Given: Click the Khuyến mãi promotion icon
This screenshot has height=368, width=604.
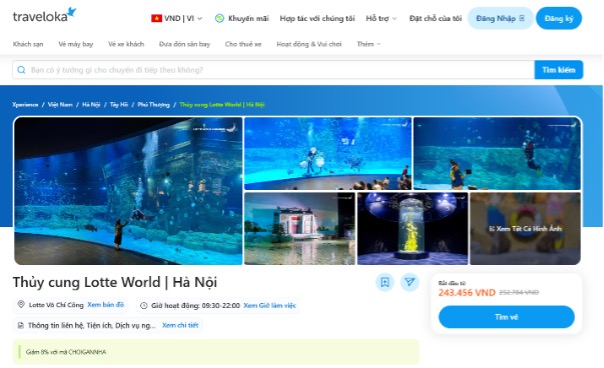Looking at the screenshot, I should click(220, 18).
